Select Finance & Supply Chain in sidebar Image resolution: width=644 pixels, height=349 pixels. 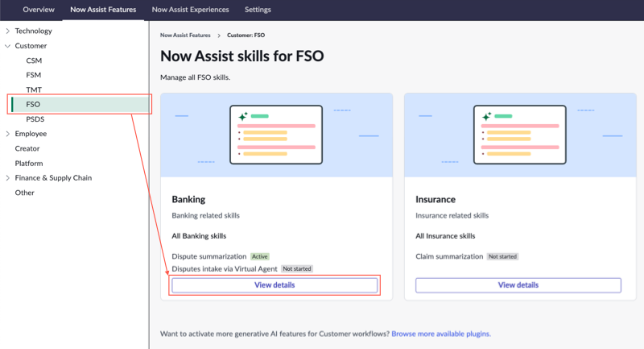click(53, 178)
